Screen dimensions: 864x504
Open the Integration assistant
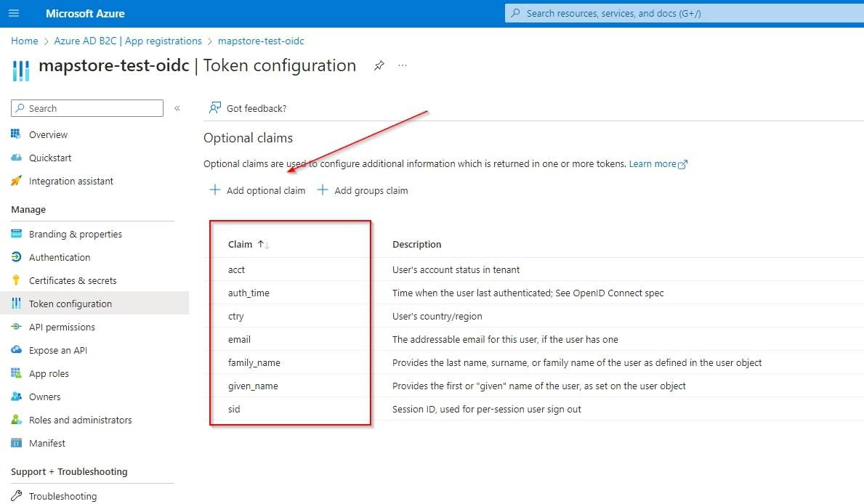[70, 181]
